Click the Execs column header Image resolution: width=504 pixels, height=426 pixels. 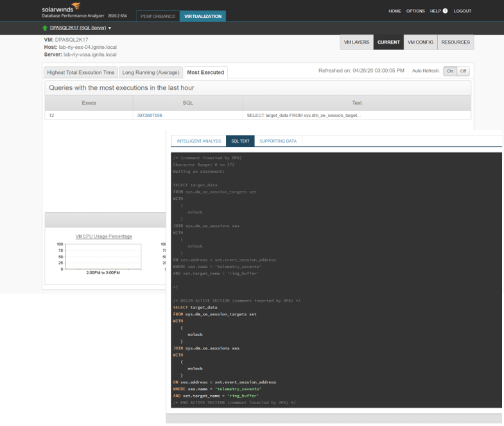(x=89, y=103)
